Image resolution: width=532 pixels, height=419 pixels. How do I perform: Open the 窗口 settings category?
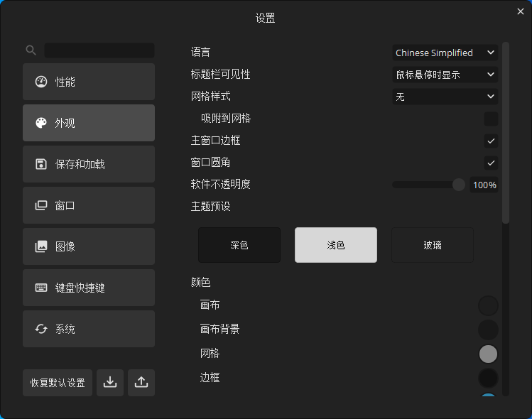[89, 205]
